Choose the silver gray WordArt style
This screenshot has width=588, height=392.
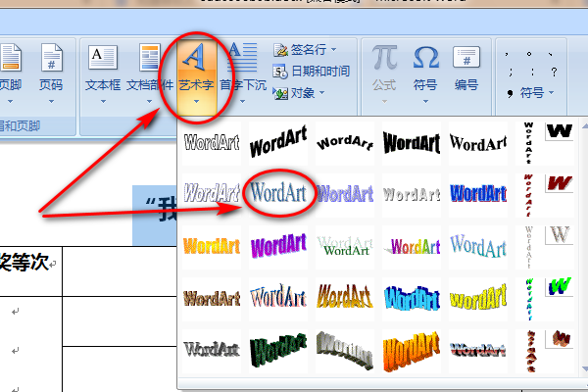click(x=412, y=194)
